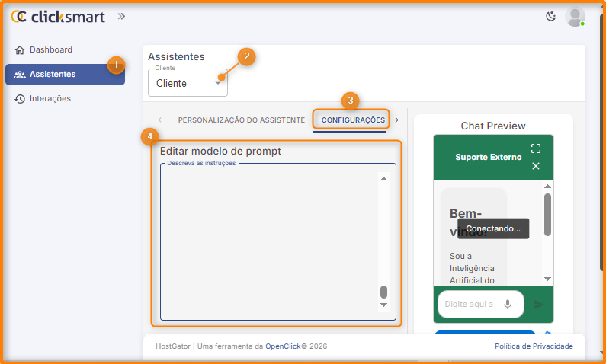Close the Suporte Externo chat
The width and height of the screenshot is (606, 364).
(536, 166)
